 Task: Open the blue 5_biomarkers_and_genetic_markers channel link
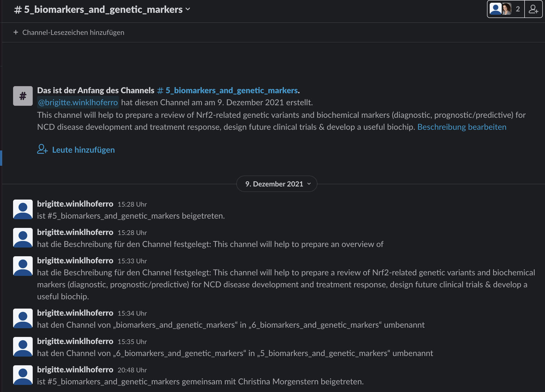(228, 90)
